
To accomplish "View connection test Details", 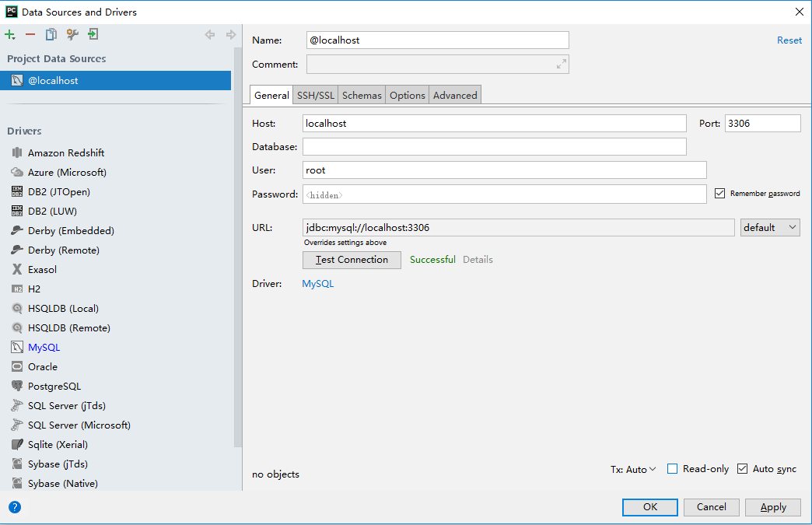I will click(x=478, y=260).
